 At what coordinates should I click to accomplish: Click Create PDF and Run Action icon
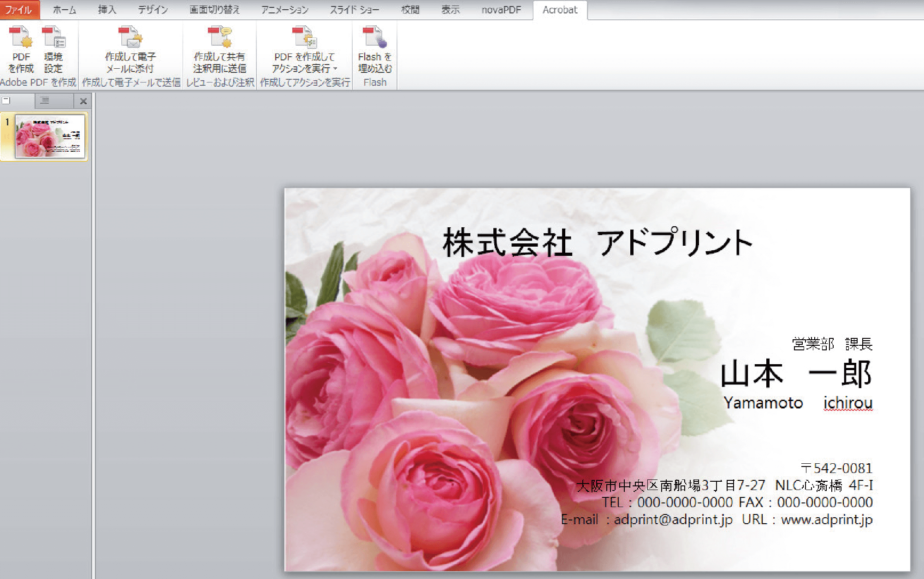(304, 38)
